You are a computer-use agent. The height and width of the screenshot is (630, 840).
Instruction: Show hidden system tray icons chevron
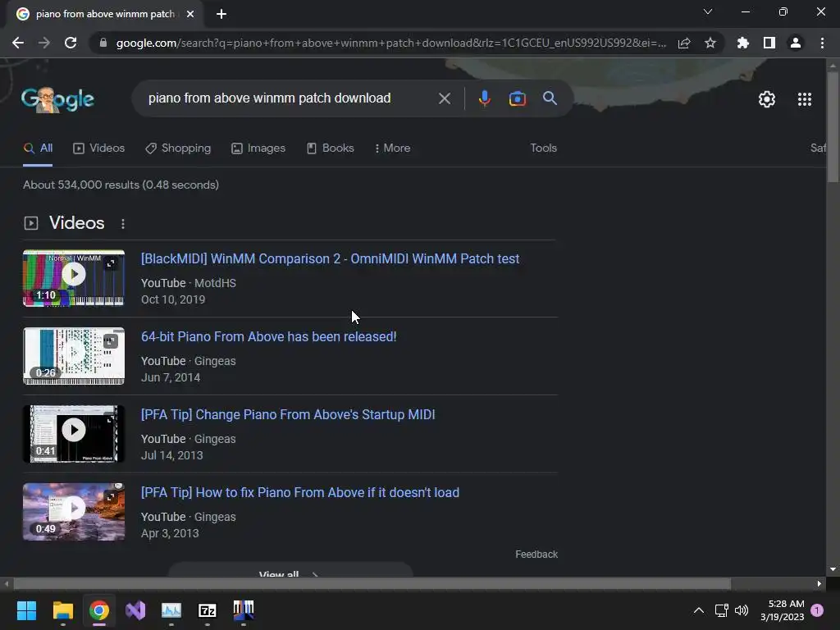699,610
